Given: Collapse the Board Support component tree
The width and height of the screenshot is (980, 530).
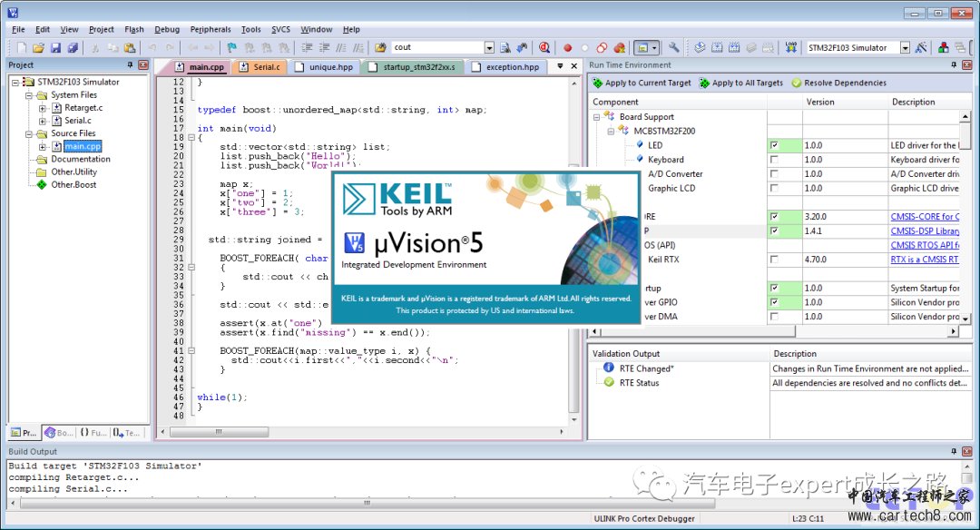Looking at the screenshot, I should coord(597,117).
